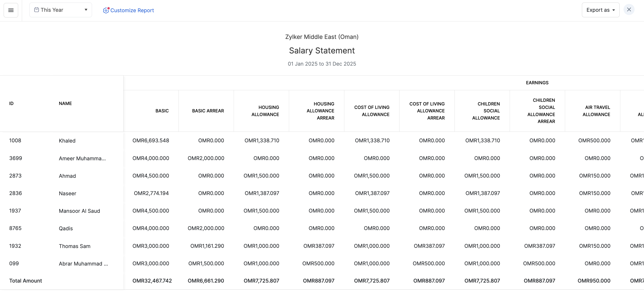Select employee Khaled row name

67,141
